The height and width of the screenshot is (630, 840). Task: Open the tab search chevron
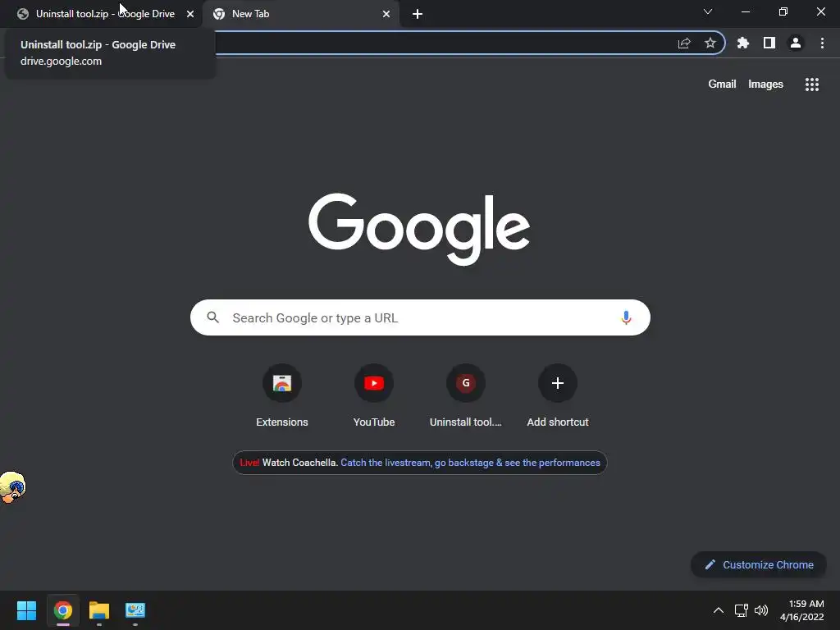(x=708, y=11)
